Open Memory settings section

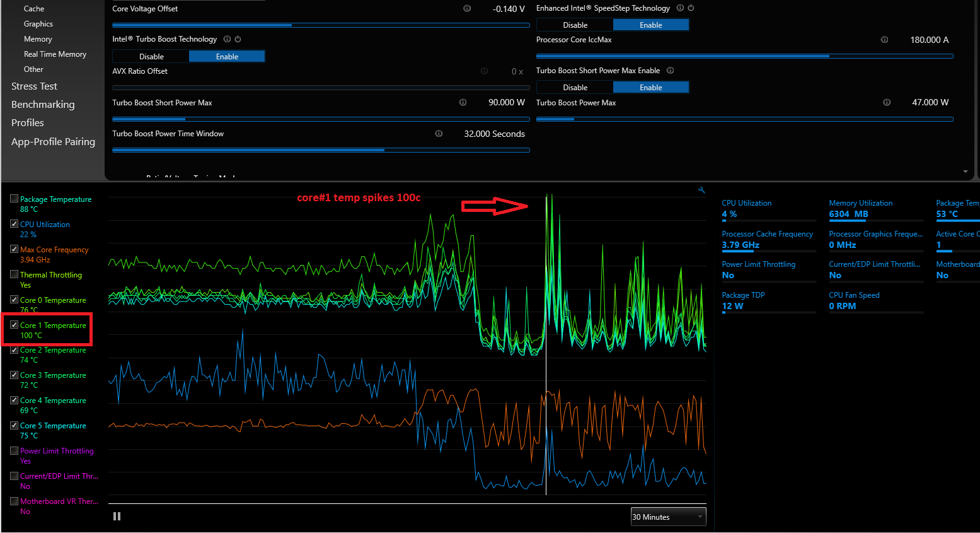click(x=38, y=39)
